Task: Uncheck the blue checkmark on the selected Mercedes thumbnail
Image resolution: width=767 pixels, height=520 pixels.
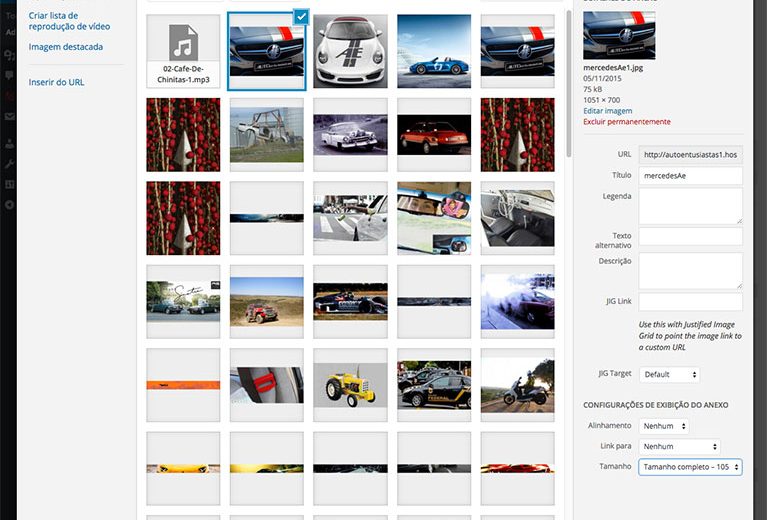Action: (x=301, y=17)
